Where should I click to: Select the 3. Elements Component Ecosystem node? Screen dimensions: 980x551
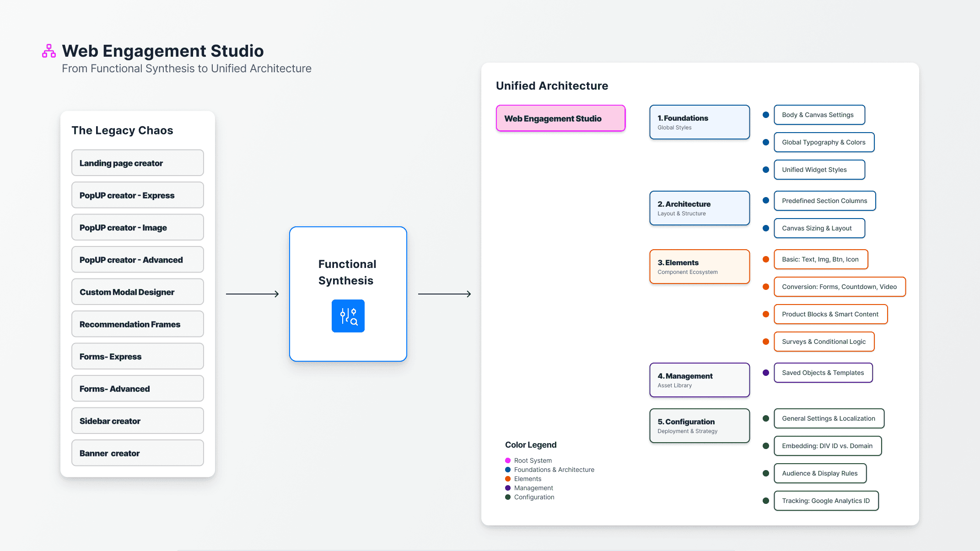699,267
